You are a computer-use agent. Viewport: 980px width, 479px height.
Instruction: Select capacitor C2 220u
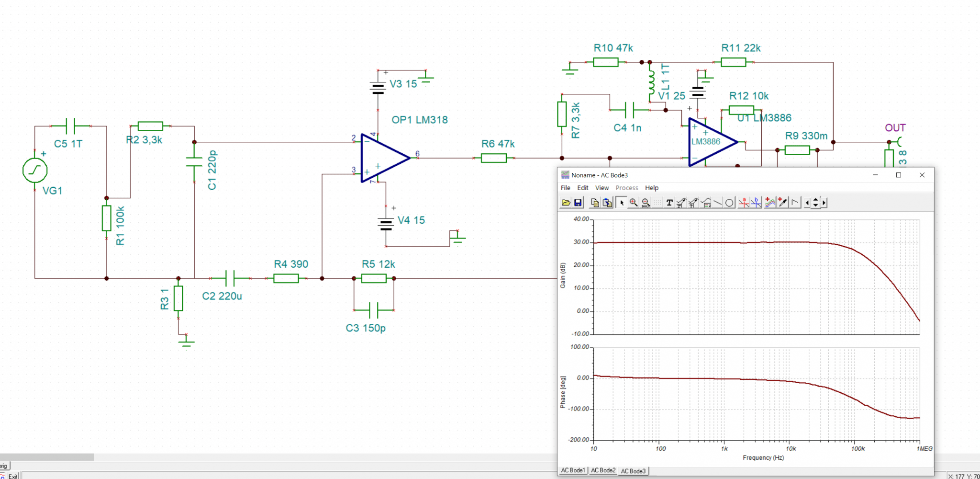[230, 278]
